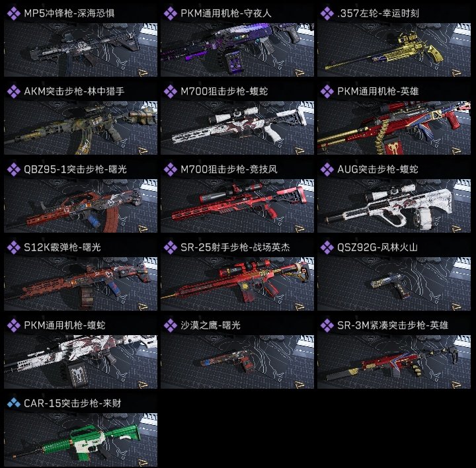Click the PKM通用机枪-蝮蛇 title label

click(x=65, y=325)
